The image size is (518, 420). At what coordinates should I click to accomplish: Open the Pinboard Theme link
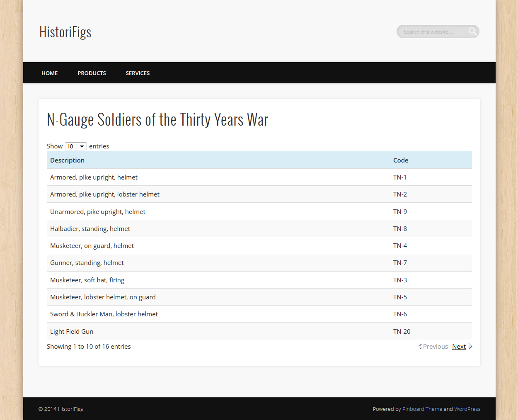click(x=422, y=409)
